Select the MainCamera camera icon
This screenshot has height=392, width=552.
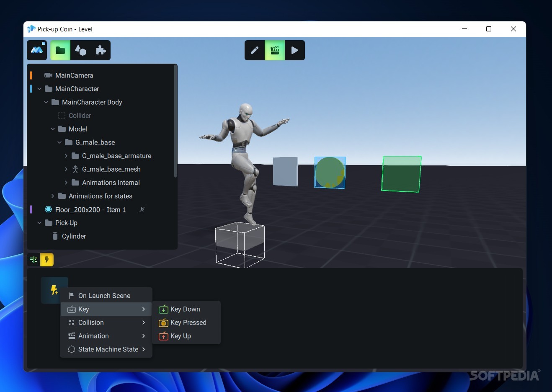tap(48, 75)
